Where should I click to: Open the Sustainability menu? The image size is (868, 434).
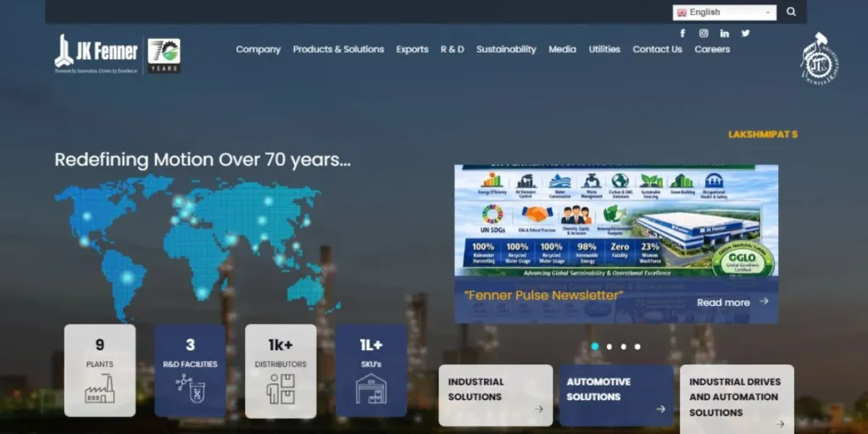tap(507, 49)
